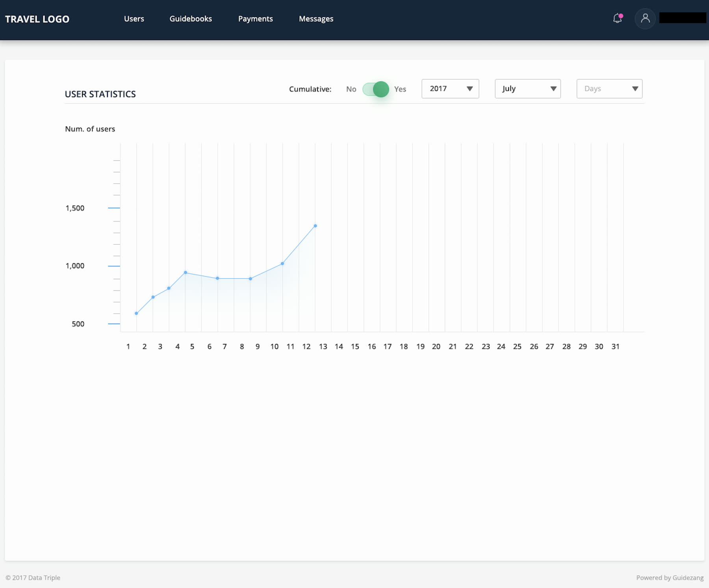This screenshot has width=709, height=588.
Task: Click the chart data point for day 2
Action: [x=153, y=297]
